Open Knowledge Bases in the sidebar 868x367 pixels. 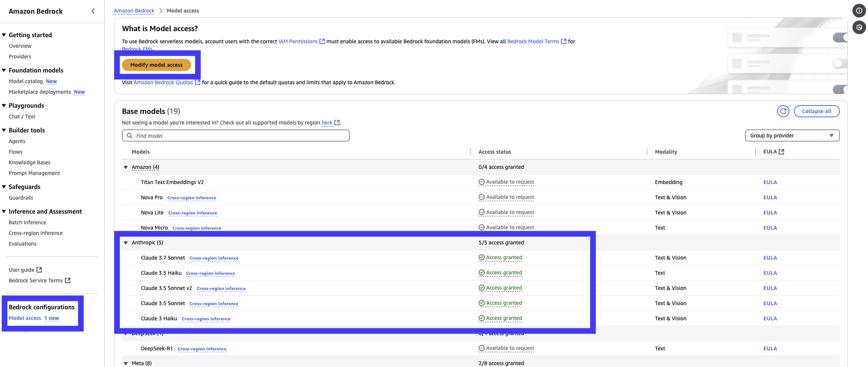30,162
